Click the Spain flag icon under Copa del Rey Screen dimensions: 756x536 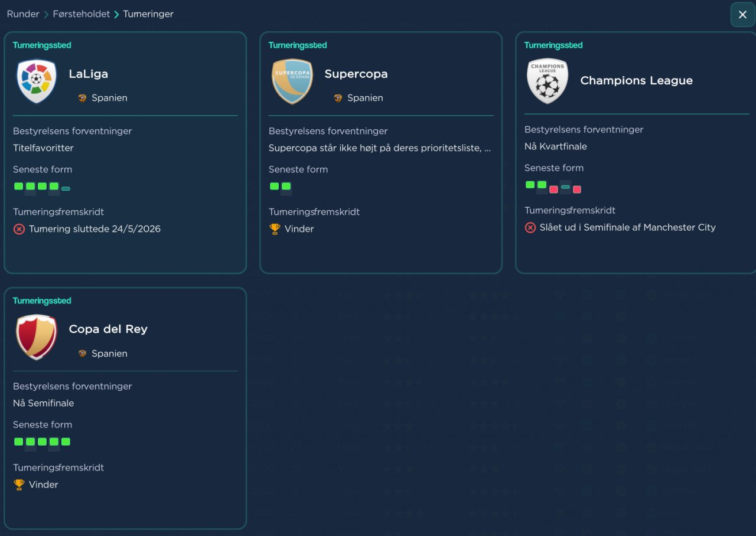[x=83, y=354]
